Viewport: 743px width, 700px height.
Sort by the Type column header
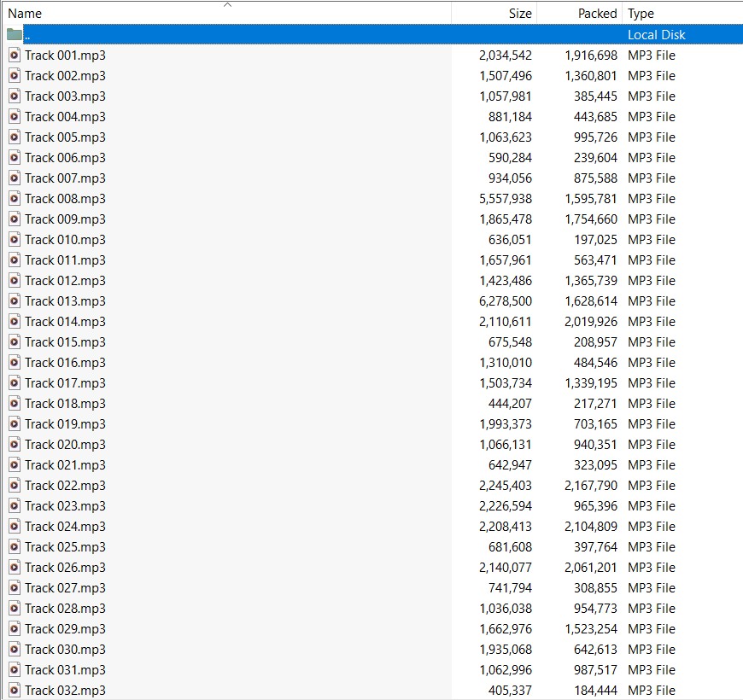pos(641,14)
